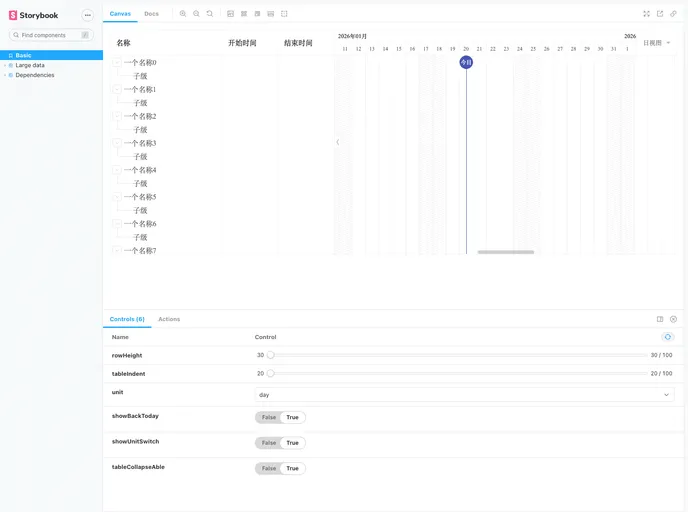Viewport: 688px width, 512px height.
Task: Click date 31 in timeline header
Action: [x=613, y=49]
